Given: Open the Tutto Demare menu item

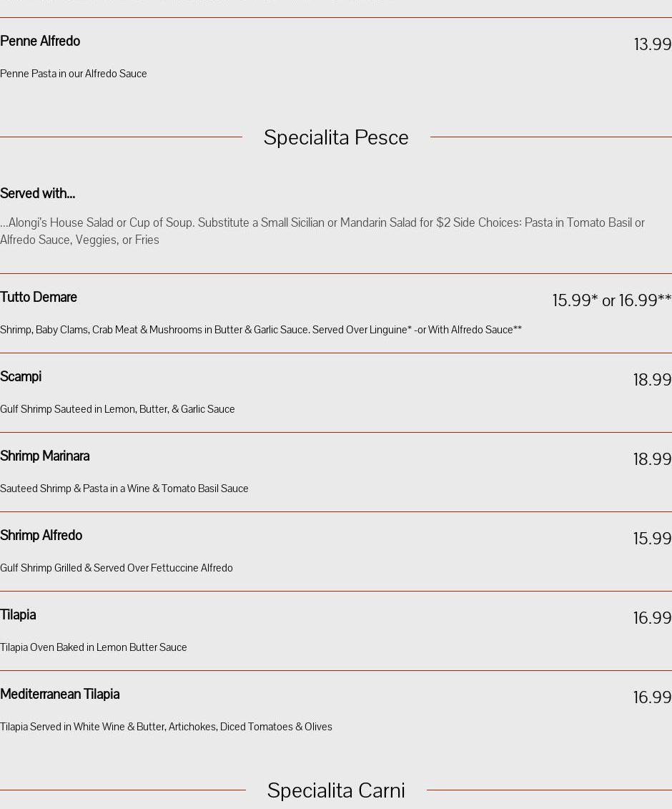Looking at the screenshot, I should pyautogui.click(x=39, y=298).
